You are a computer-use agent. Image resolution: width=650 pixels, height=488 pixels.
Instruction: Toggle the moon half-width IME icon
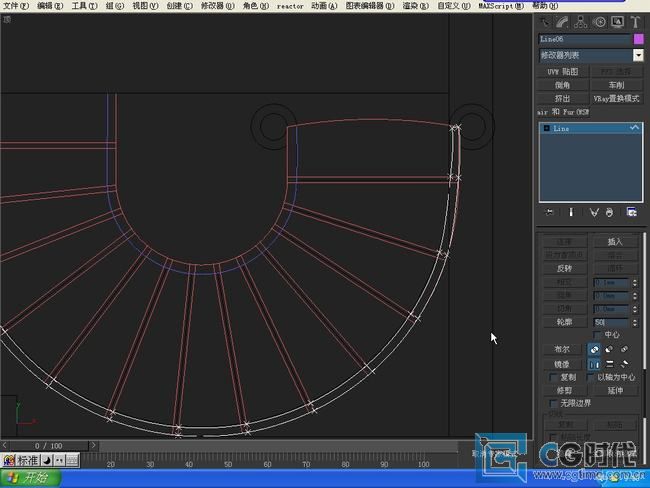47,460
